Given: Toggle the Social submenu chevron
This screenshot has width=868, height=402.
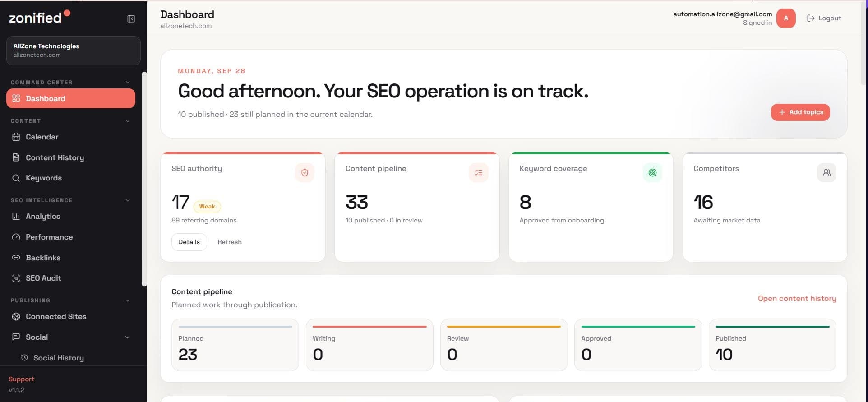Looking at the screenshot, I should click(127, 337).
